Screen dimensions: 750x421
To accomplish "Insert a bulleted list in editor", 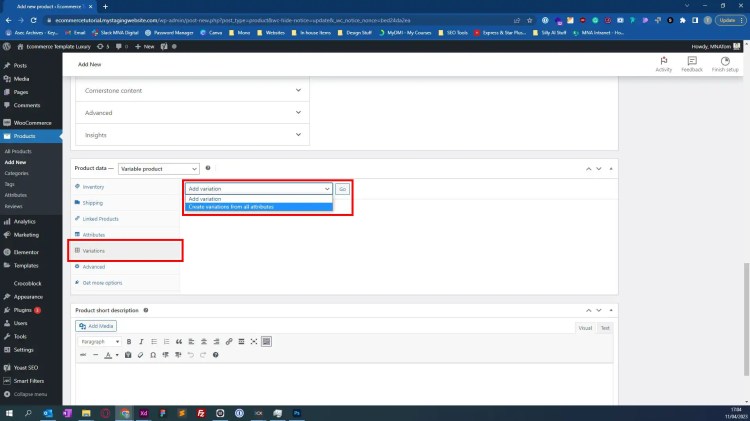I will 154,342.
